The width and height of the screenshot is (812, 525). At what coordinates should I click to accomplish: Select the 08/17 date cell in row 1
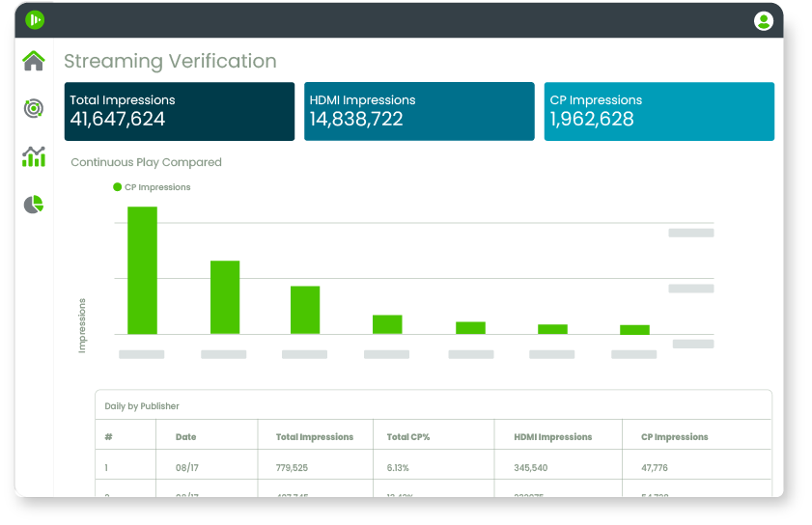pyautogui.click(x=185, y=468)
